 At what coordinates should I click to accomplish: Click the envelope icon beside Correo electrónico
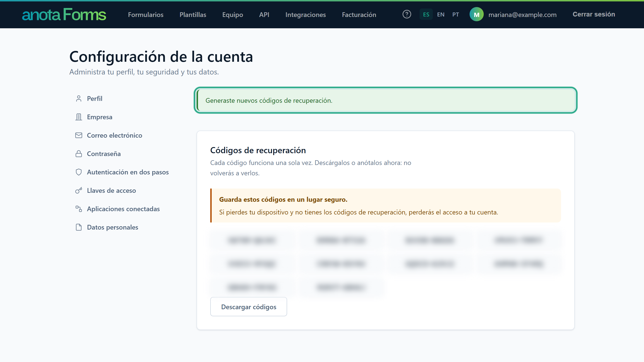click(x=79, y=135)
